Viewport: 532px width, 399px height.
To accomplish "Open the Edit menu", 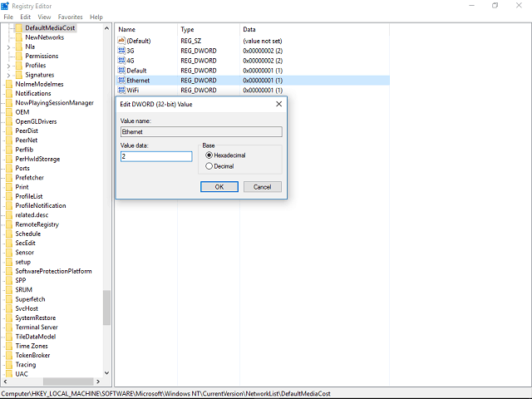I will pos(26,17).
